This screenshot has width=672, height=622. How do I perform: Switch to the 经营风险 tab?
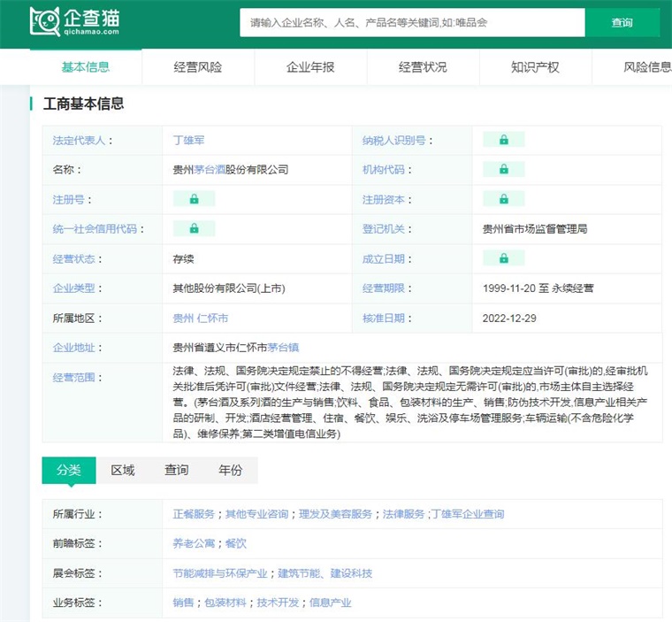click(198, 67)
